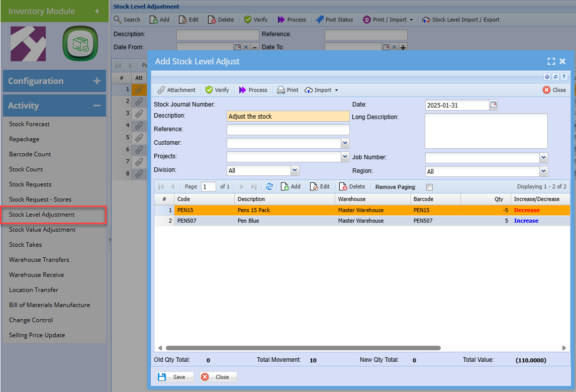This screenshot has height=392, width=576.
Task: Expand the Division dropdown
Action: tap(295, 170)
